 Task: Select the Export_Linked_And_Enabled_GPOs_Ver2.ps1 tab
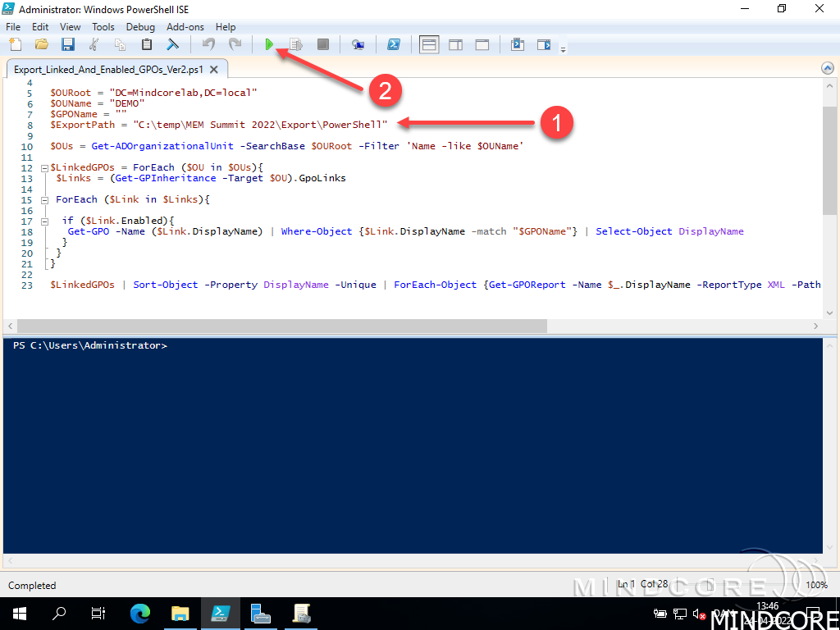point(108,70)
